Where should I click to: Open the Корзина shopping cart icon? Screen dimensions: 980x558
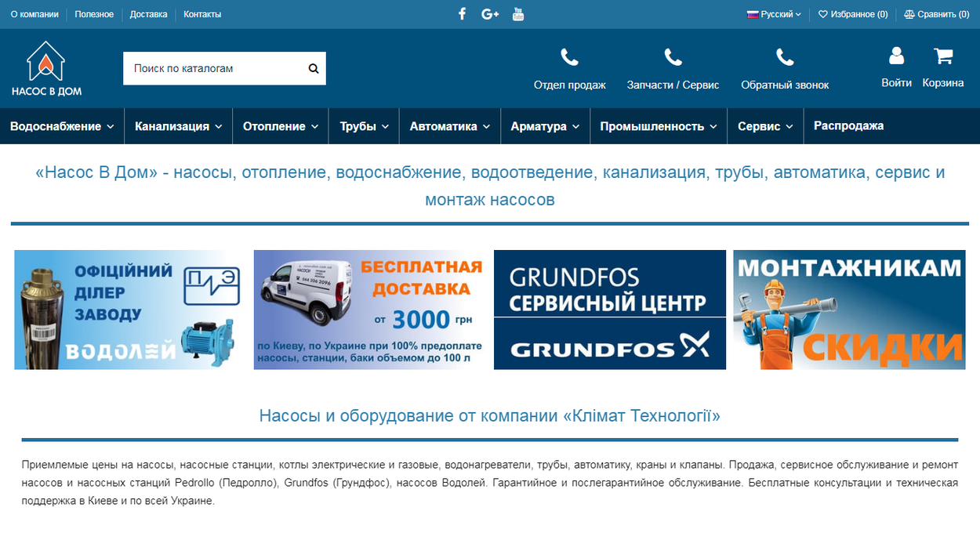[x=943, y=56]
